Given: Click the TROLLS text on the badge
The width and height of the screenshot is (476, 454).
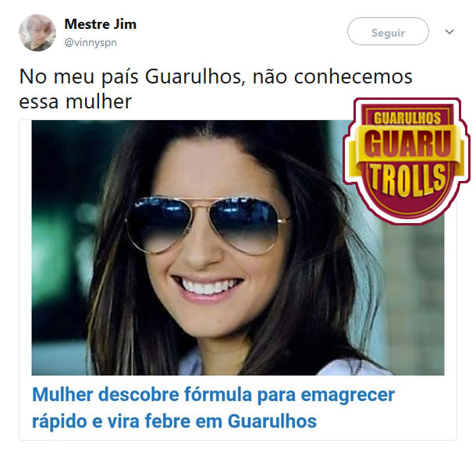Looking at the screenshot, I should (407, 179).
